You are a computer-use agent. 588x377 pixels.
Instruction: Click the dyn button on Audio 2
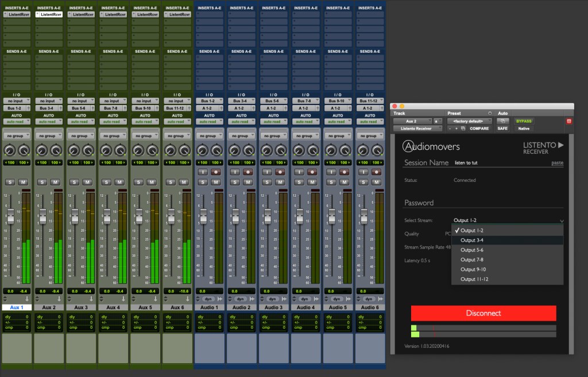click(x=241, y=299)
